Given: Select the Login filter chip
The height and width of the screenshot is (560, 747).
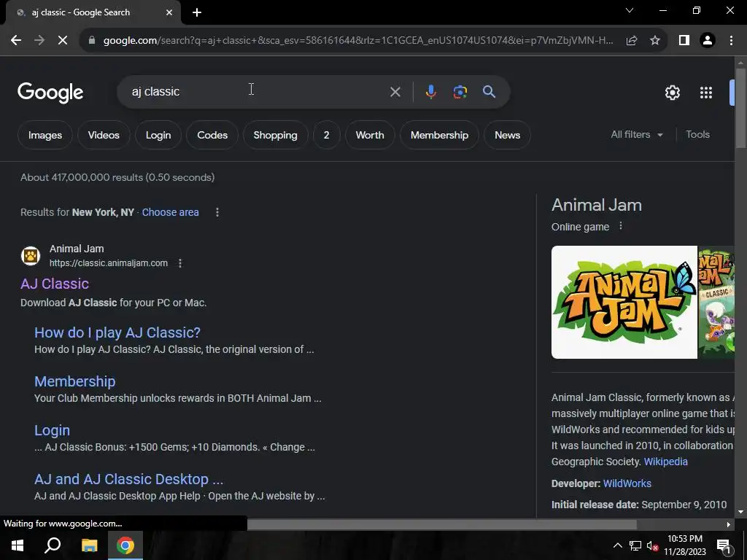Looking at the screenshot, I should 158,135.
